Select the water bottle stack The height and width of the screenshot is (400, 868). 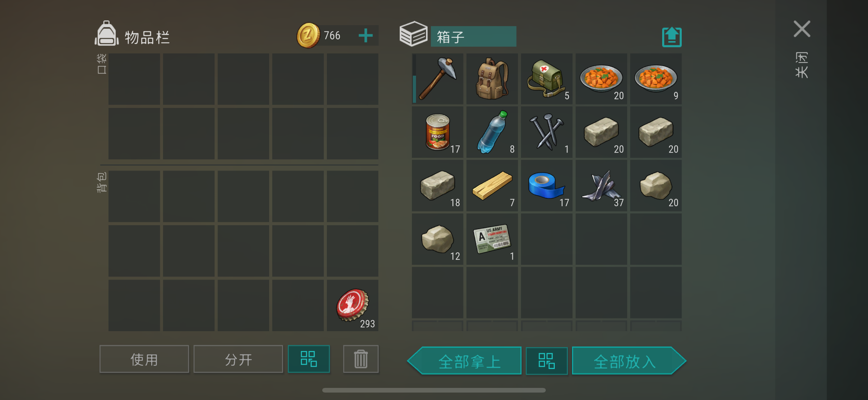(x=492, y=132)
